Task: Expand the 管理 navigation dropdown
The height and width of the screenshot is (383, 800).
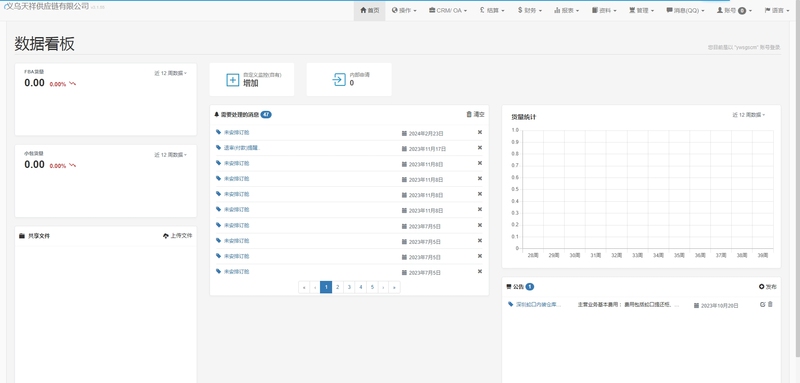Action: (x=641, y=10)
